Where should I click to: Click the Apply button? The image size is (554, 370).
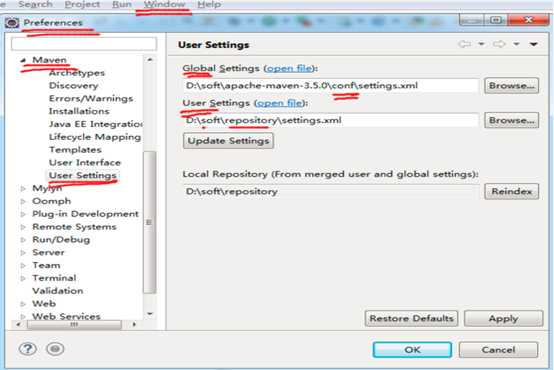503,318
